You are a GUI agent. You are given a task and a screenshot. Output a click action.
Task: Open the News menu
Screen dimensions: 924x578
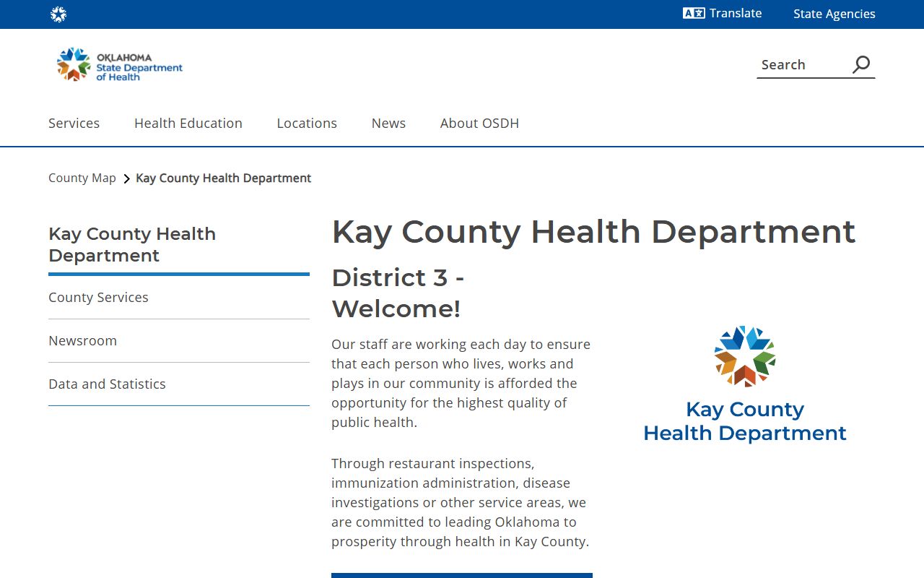[388, 123]
